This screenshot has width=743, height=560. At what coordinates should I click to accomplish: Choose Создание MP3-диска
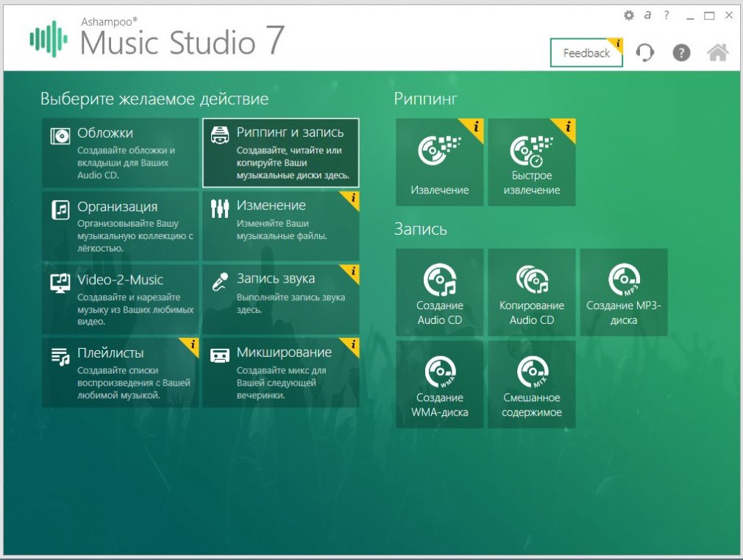[x=624, y=292]
